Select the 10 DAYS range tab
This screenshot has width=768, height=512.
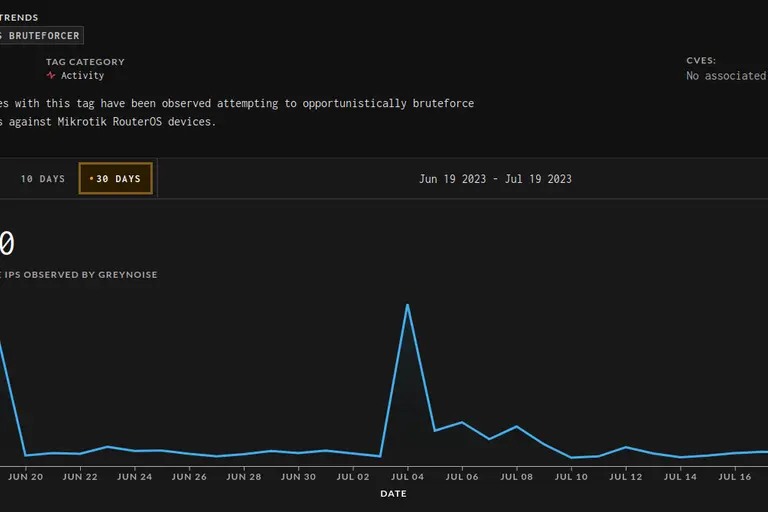(x=43, y=179)
